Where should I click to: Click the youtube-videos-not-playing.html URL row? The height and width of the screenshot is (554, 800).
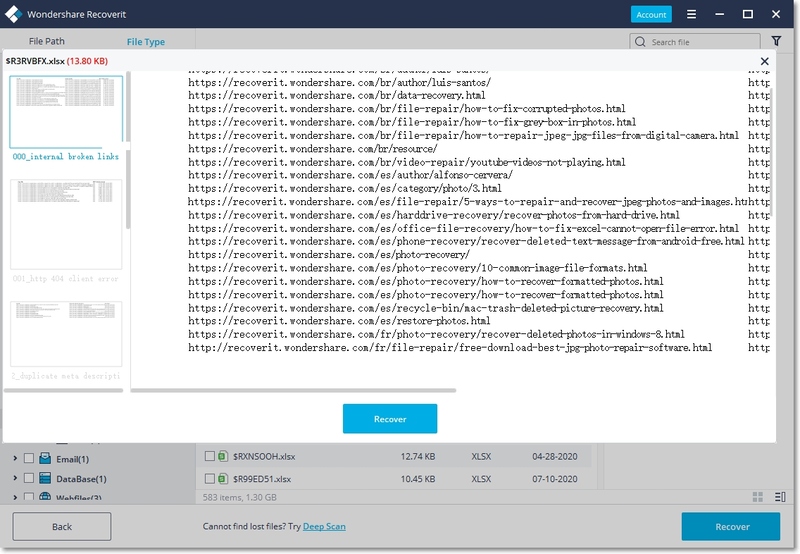coord(407,162)
